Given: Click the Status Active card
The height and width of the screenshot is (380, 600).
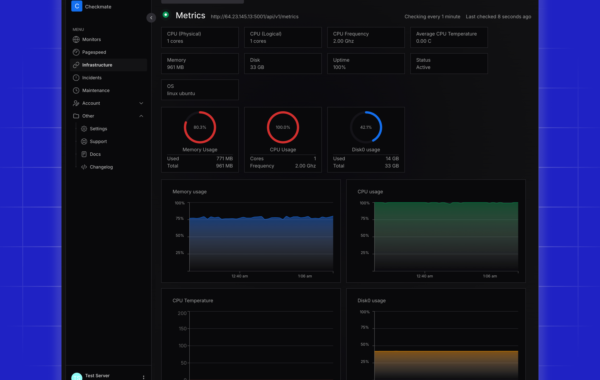Looking at the screenshot, I should click(449, 64).
